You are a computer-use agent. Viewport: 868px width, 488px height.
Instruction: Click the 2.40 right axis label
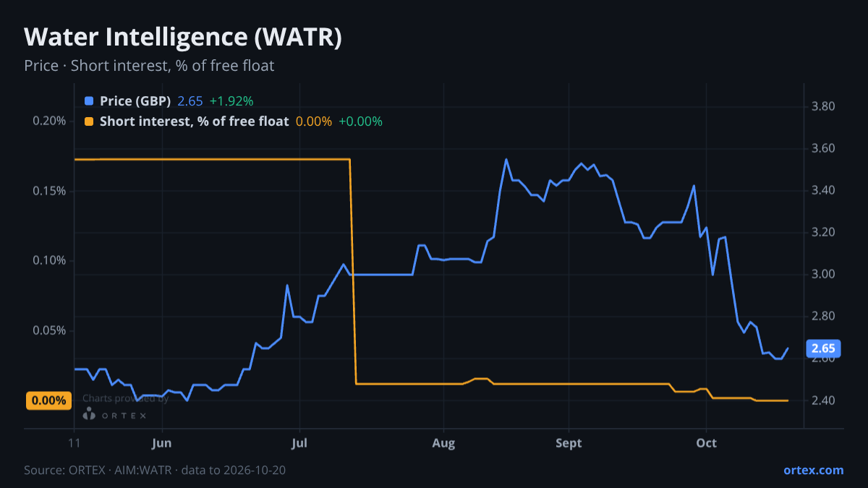click(x=824, y=401)
